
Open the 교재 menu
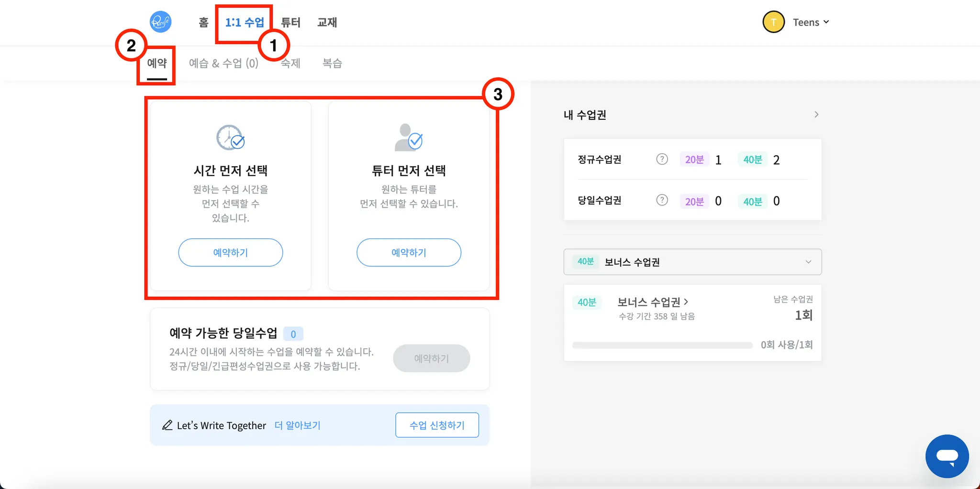click(x=327, y=23)
